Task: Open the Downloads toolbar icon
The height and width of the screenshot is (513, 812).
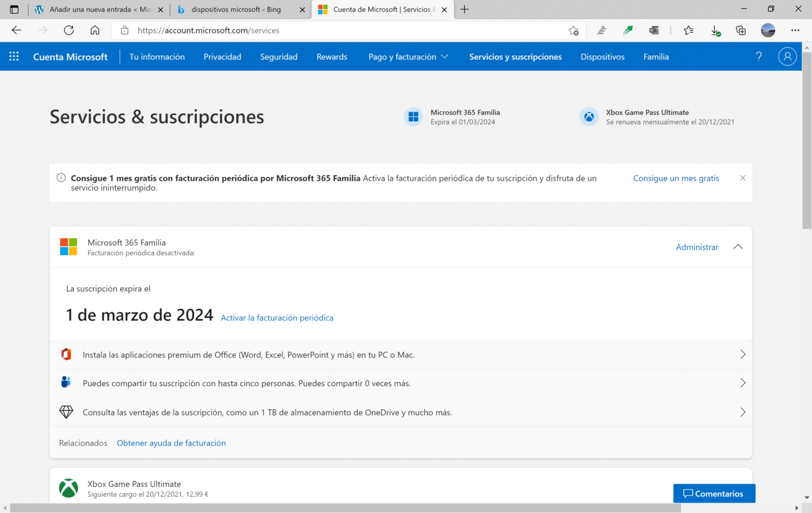Action: (x=715, y=30)
